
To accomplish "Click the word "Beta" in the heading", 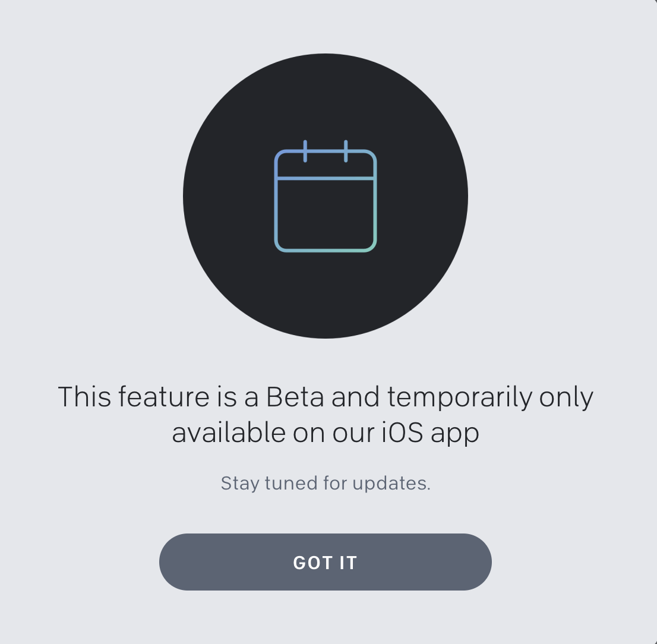I will [295, 397].
